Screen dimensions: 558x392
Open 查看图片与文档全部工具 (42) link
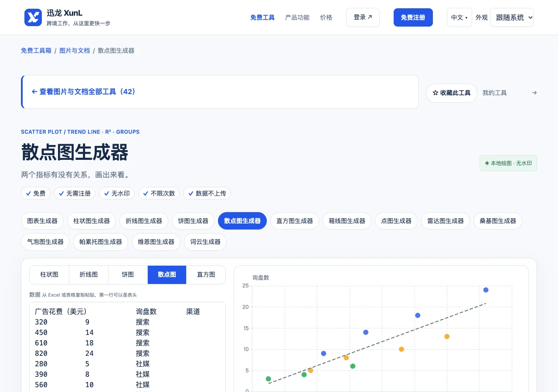pyautogui.click(x=84, y=91)
